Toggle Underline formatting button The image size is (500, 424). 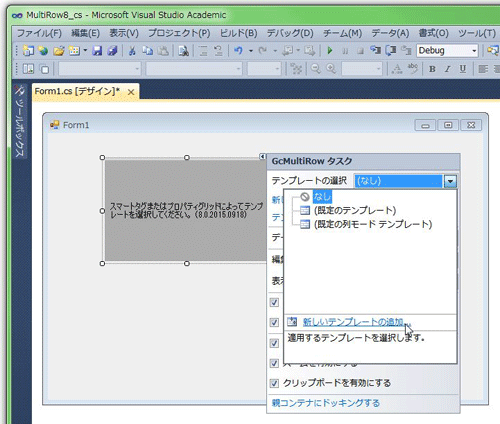coord(463,69)
